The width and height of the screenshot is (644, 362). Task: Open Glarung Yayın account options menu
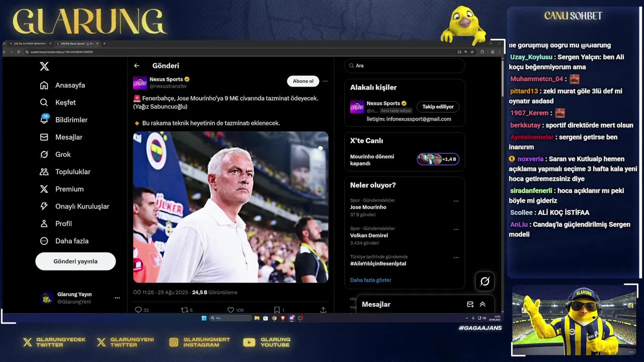(x=117, y=298)
